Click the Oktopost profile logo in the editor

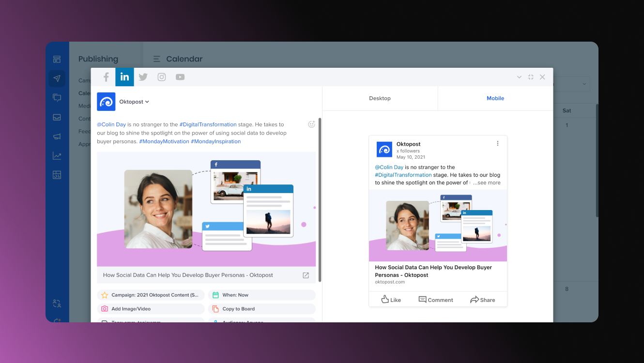[106, 102]
